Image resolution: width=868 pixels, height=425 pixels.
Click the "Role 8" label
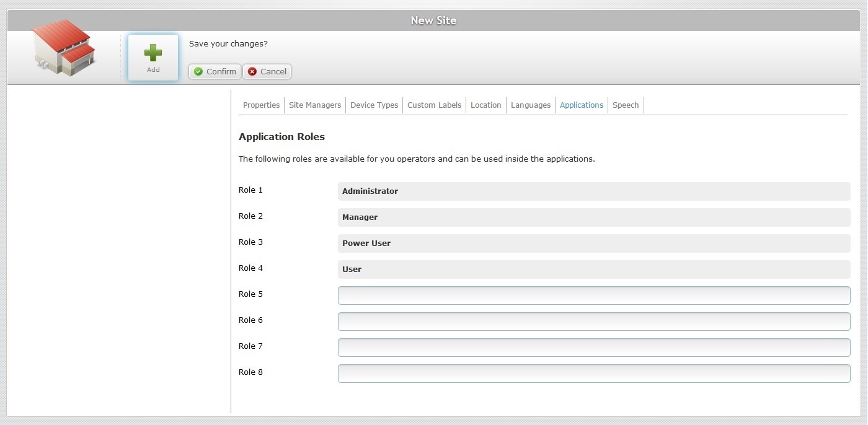coord(250,372)
